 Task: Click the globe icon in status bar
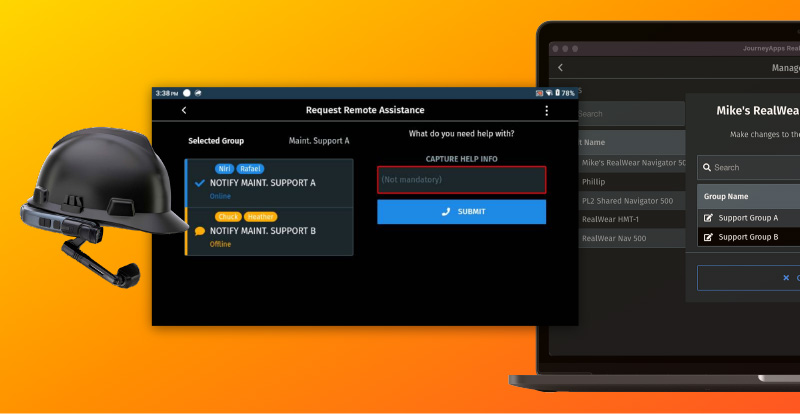click(x=198, y=93)
